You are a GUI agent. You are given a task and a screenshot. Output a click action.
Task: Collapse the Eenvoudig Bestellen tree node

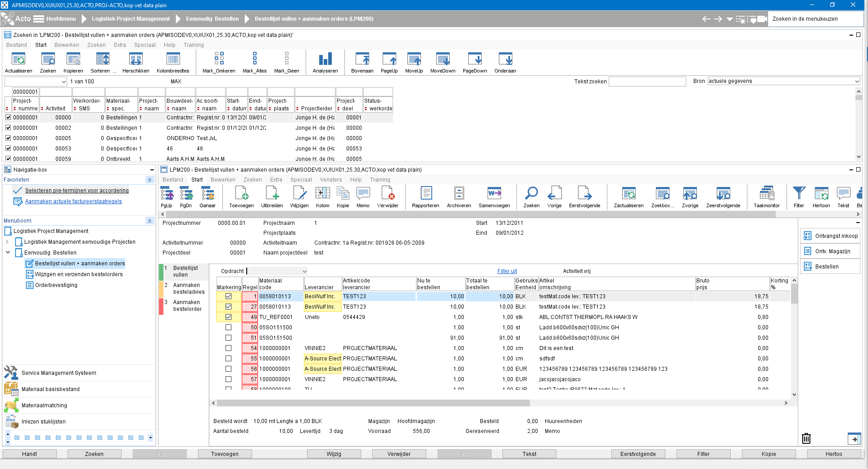pos(8,253)
